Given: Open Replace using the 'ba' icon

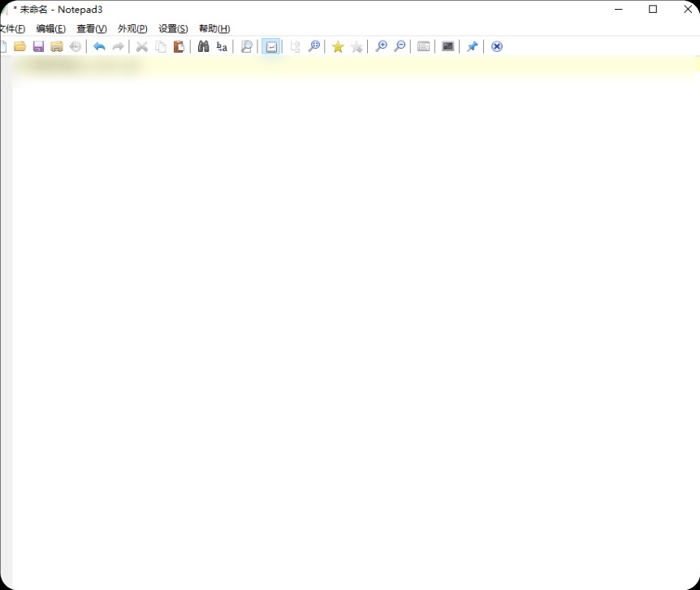Looking at the screenshot, I should pos(221,46).
